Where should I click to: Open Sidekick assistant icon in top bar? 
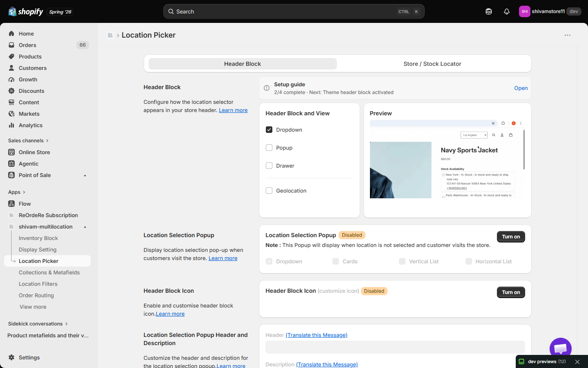[x=489, y=11]
